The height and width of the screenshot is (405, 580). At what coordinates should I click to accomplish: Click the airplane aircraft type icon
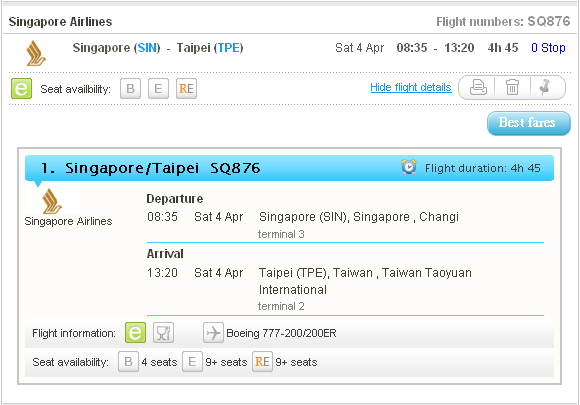click(x=213, y=333)
